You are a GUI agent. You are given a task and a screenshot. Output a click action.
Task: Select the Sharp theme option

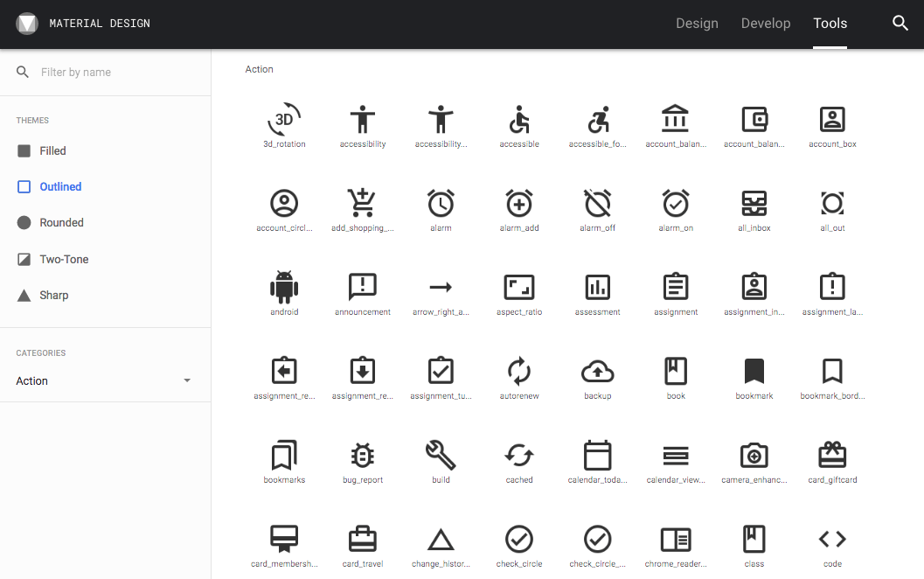[x=53, y=296]
